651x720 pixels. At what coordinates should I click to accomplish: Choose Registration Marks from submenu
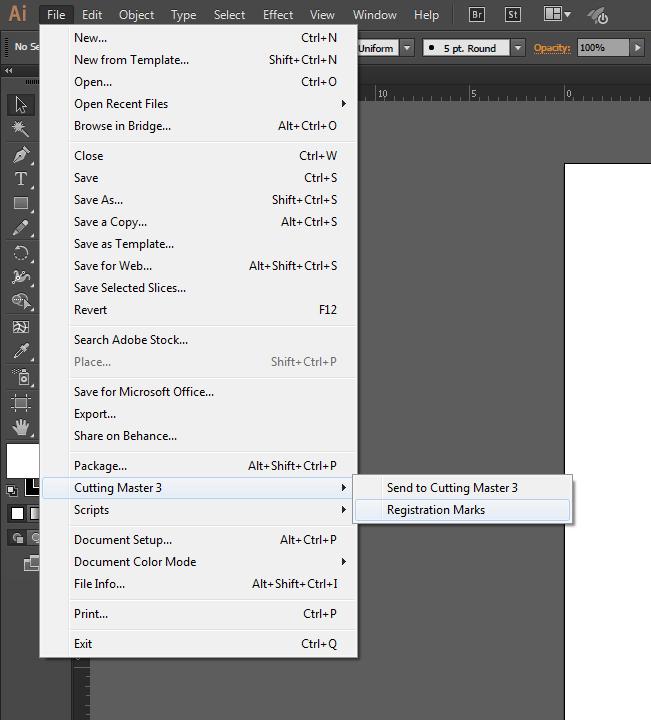click(435, 510)
